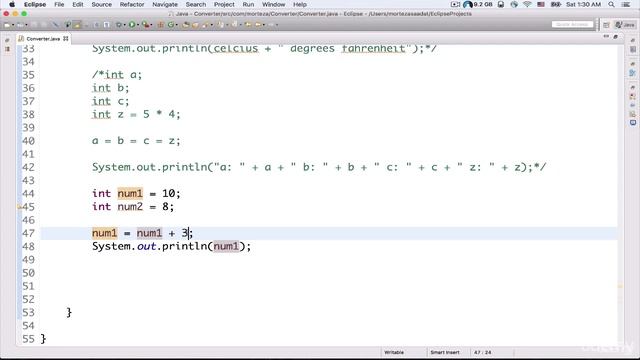The image size is (640, 360).
Task: Click line number 50 in gutter
Action: [28, 273]
